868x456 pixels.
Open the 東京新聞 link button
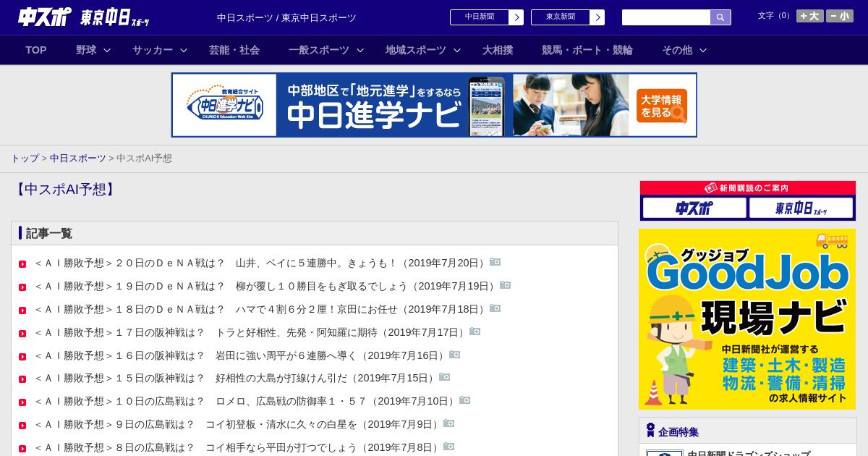coord(561,17)
